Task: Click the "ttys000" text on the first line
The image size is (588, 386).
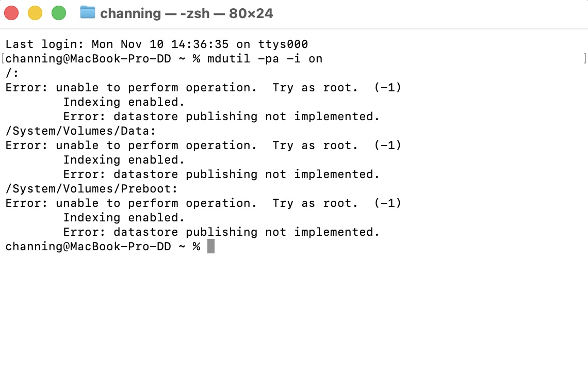Action: pos(283,44)
